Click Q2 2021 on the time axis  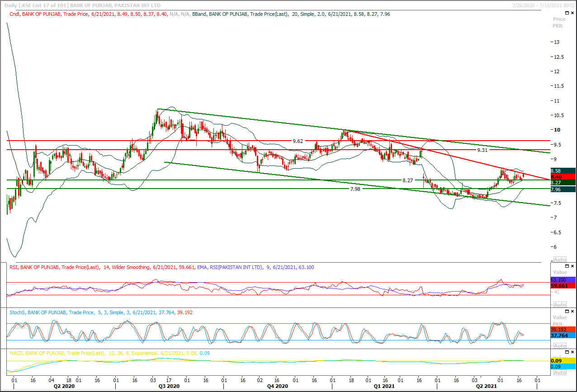[486, 387]
